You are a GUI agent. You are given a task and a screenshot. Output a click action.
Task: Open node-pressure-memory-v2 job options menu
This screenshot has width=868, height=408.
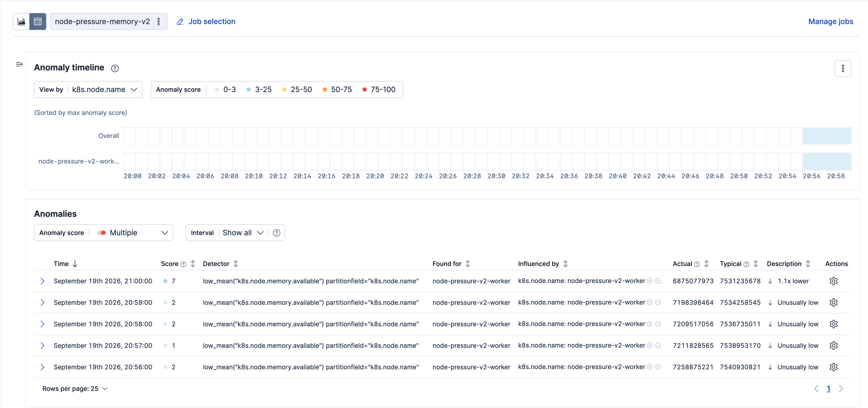click(x=159, y=22)
